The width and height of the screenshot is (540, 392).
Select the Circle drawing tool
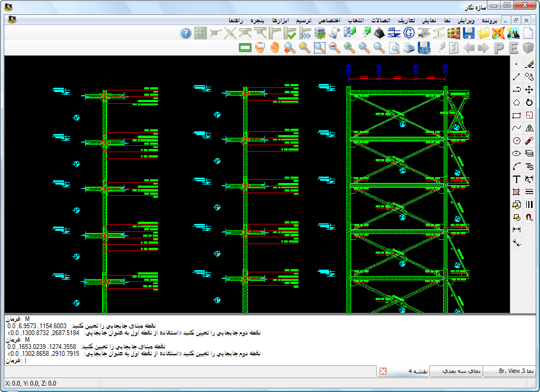click(x=516, y=141)
